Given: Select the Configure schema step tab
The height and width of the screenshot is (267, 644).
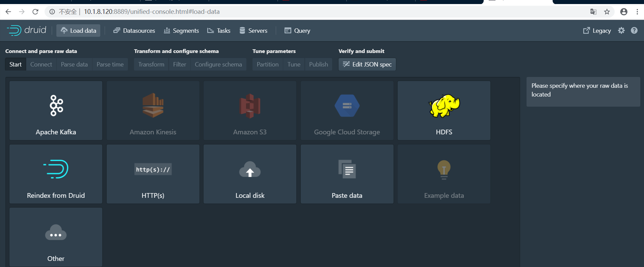Looking at the screenshot, I should click(x=218, y=64).
